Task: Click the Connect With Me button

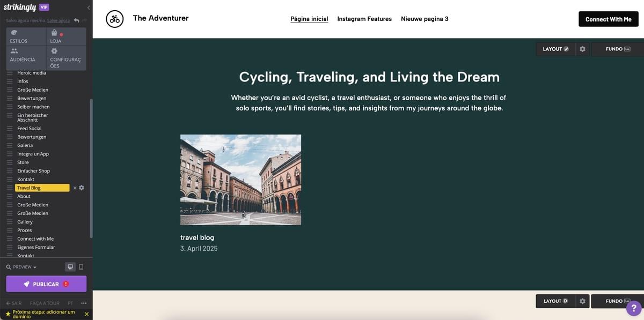Action: (609, 19)
